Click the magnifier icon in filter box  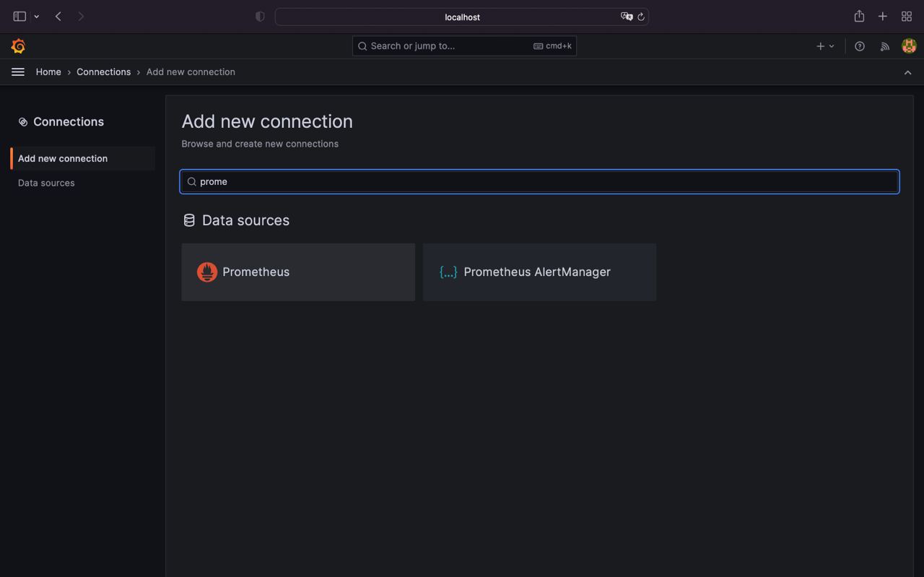click(192, 182)
